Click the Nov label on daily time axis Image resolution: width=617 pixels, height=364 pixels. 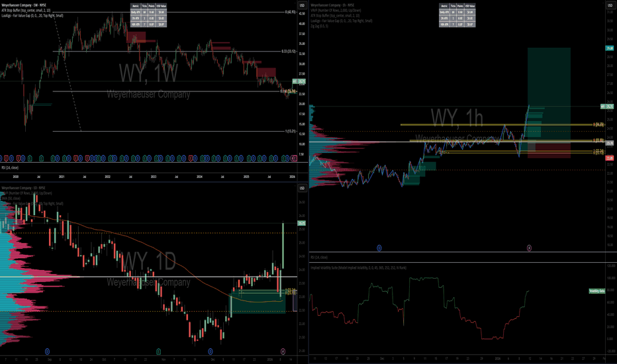[x=164, y=359]
